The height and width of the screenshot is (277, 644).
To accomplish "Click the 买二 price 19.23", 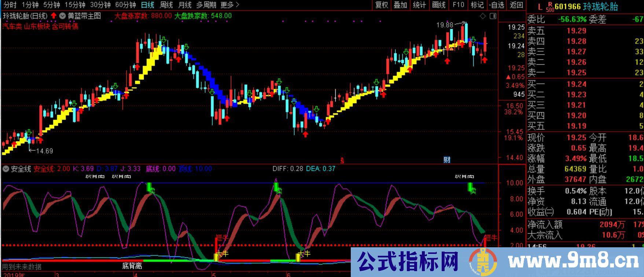I will [577, 95].
